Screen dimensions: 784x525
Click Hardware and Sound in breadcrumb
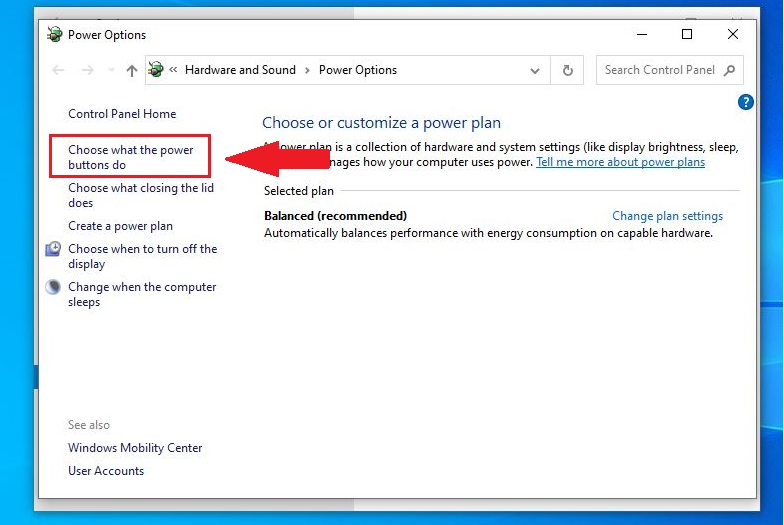pyautogui.click(x=240, y=70)
